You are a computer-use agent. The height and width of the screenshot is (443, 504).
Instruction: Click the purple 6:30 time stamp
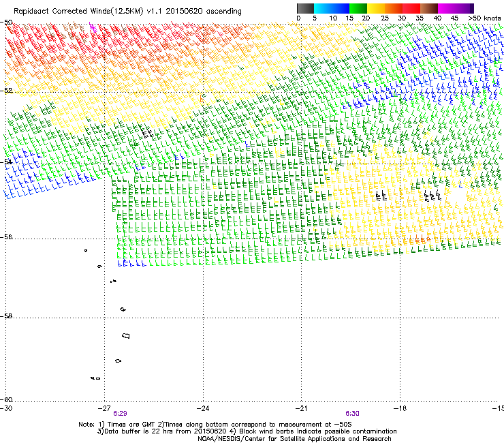[352, 414]
